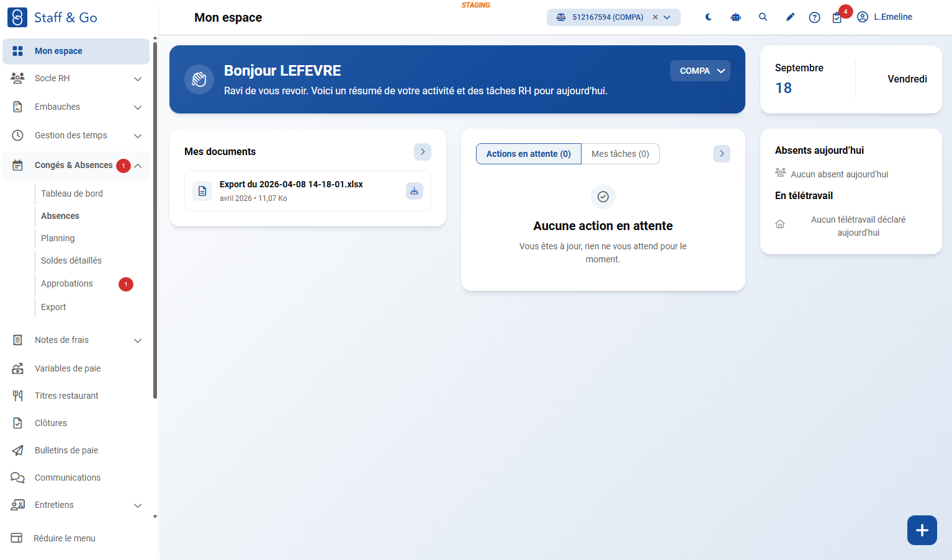Image resolution: width=952 pixels, height=560 pixels.
Task: Switch to Actions en attente tab
Action: click(x=528, y=154)
